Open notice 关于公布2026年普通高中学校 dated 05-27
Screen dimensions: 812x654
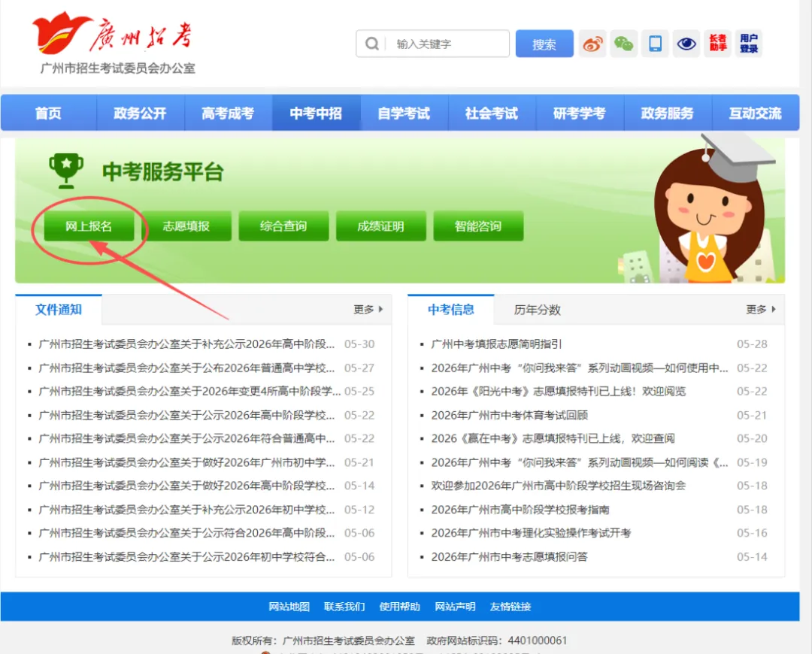coord(187,368)
